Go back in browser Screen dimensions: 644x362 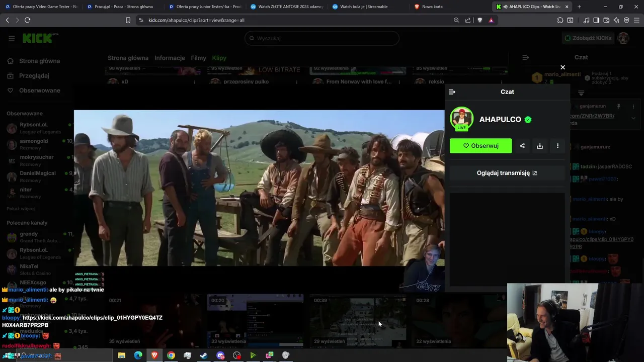7,20
